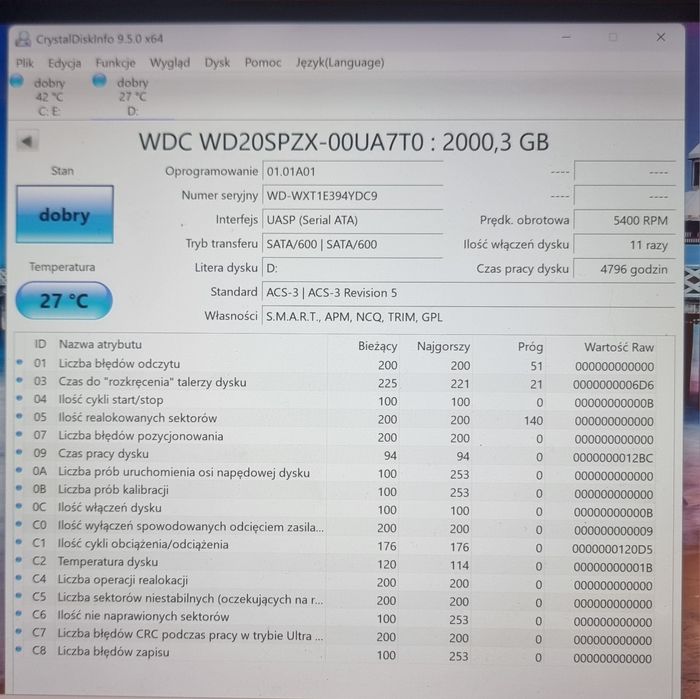
Task: Click the blue health orb above C: E:
Action: click(x=17, y=81)
